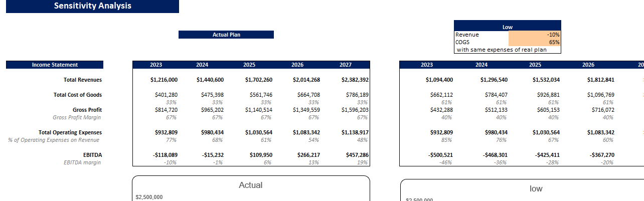Image resolution: width=644 pixels, height=201 pixels.
Task: Select 2024 year header in Low table
Action: tap(481, 65)
